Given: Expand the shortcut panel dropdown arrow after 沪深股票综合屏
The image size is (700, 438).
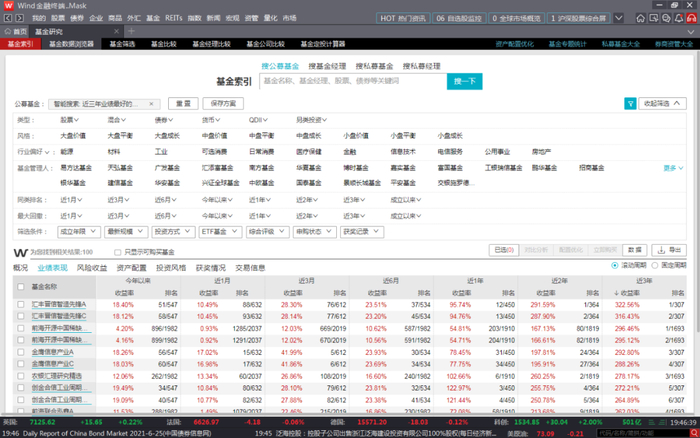Looking at the screenshot, I should pos(618,18).
